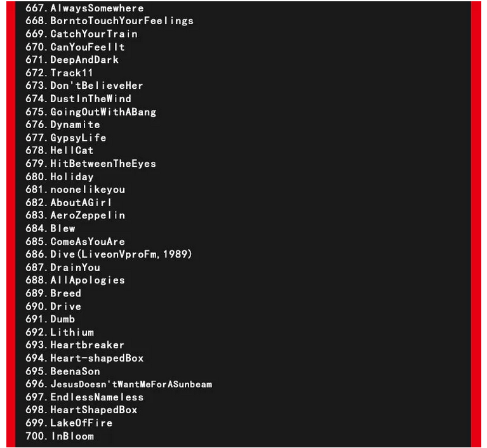Select item 680 Holiday
This screenshot has width=487, height=448.
click(x=59, y=176)
